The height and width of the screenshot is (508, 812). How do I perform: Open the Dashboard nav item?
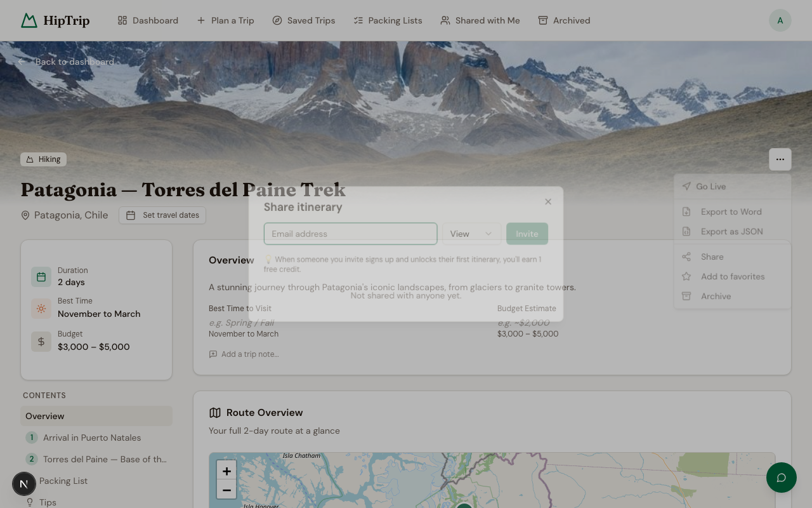(148, 20)
